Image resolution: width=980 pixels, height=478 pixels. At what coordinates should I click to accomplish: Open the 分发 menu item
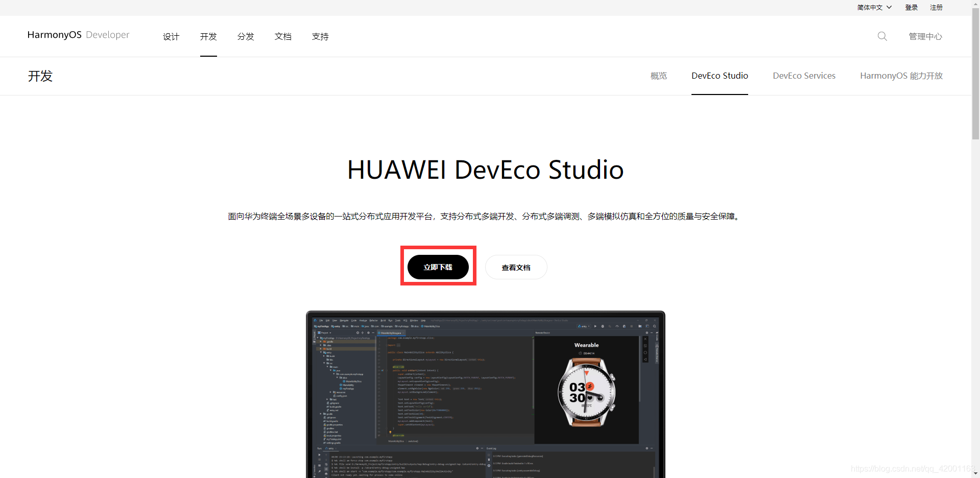point(246,36)
